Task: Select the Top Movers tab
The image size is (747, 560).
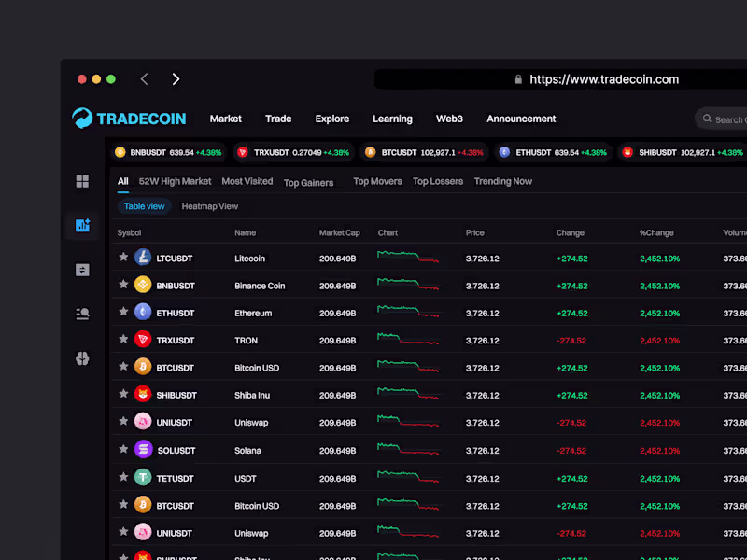Action: 377,181
